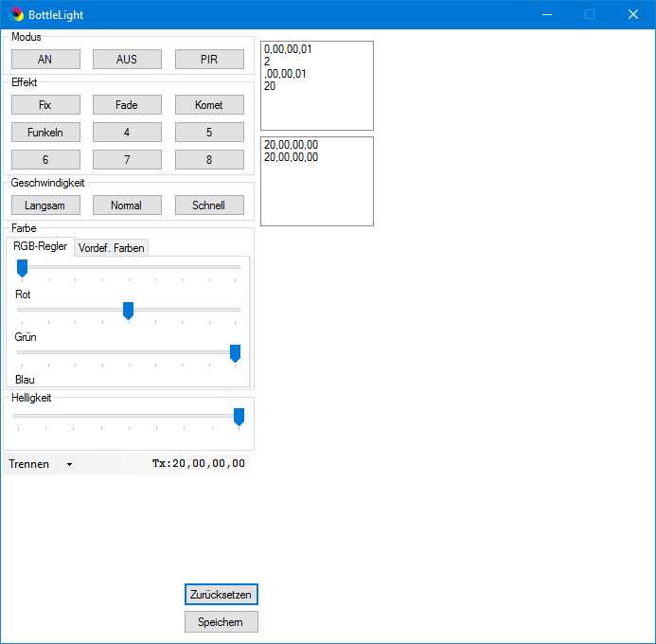This screenshot has height=644, width=656.
Task: Click the Blau slider thumb
Action: point(235,353)
